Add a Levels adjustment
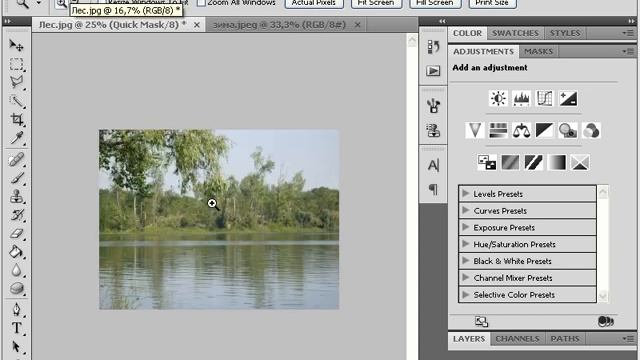Viewport: 640px width, 360px height. pos(521,98)
